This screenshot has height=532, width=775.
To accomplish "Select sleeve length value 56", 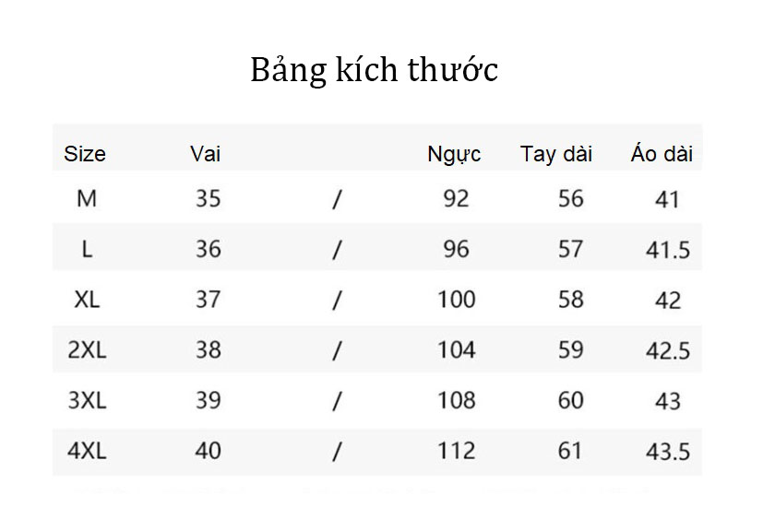I will coord(571,198).
